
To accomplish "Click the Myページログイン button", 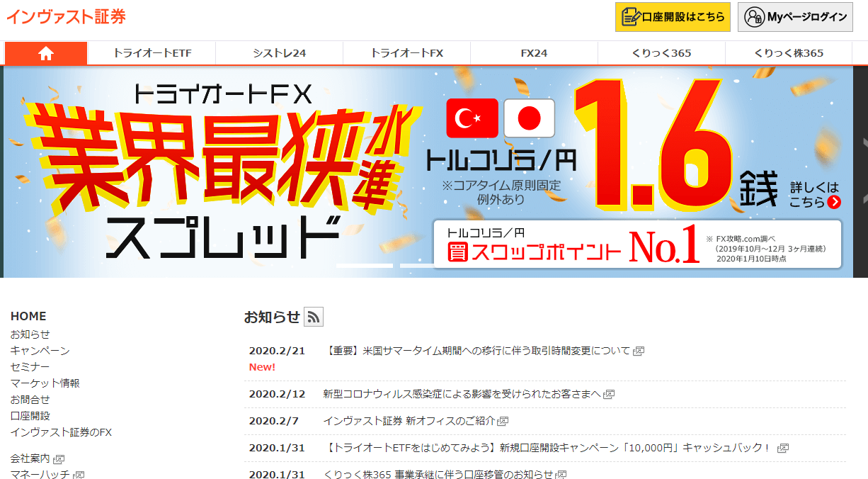I will coord(795,17).
